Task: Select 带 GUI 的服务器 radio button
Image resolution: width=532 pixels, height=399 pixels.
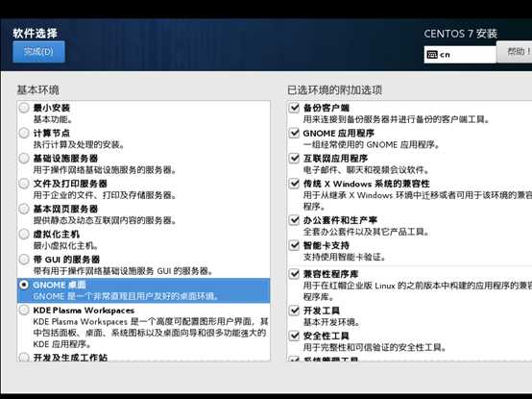Action: click(x=24, y=260)
